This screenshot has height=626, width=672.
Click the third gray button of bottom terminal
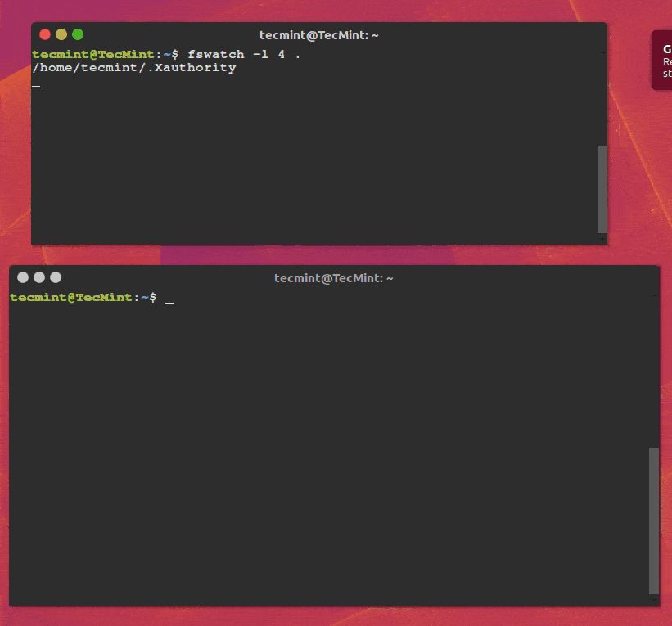56,277
